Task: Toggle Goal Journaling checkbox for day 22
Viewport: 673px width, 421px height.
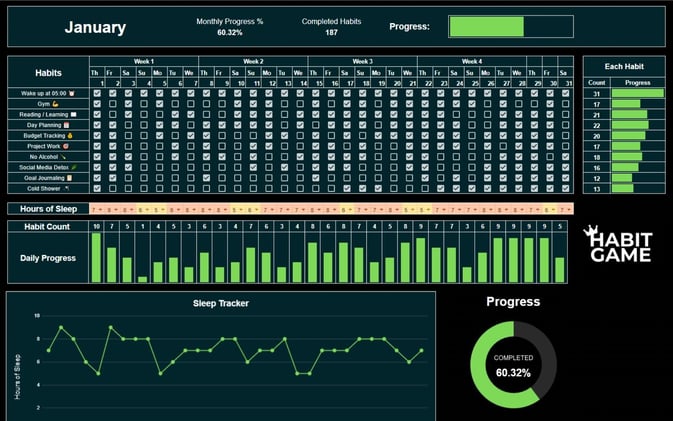Action: tap(425, 178)
